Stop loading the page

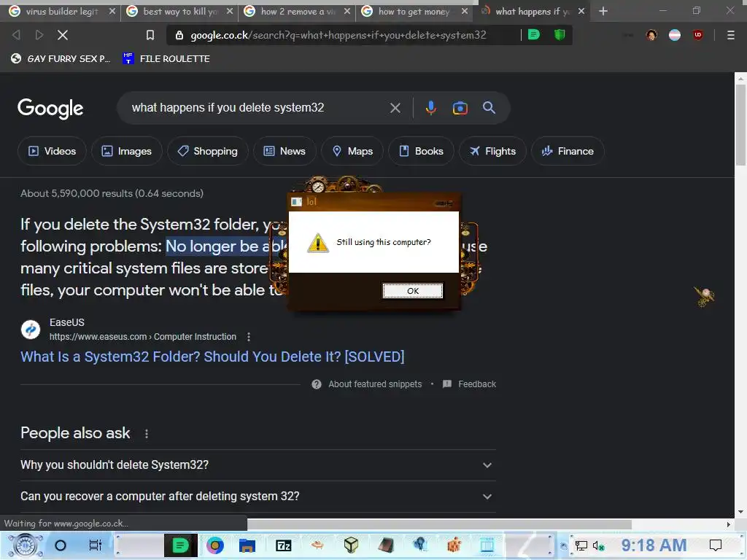coord(63,35)
